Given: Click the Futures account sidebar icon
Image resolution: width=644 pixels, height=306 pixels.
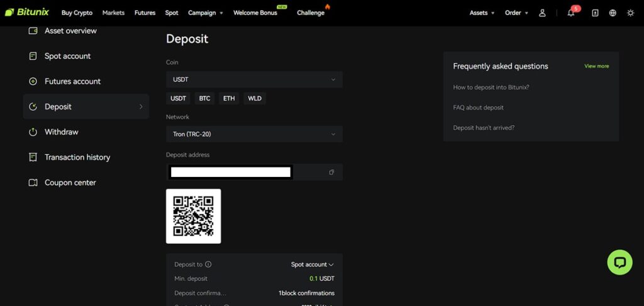Looking at the screenshot, I should coord(33,81).
